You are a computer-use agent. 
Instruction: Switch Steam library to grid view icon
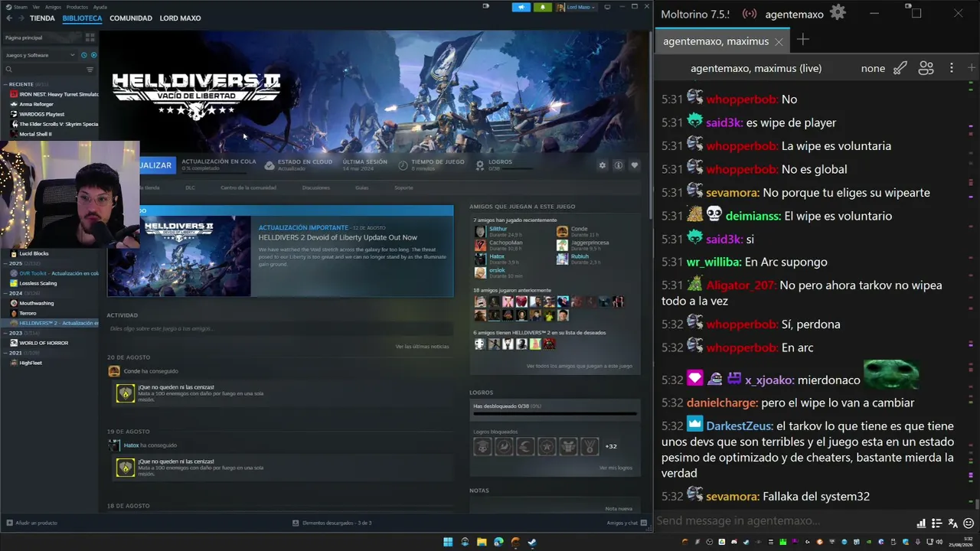(x=90, y=37)
